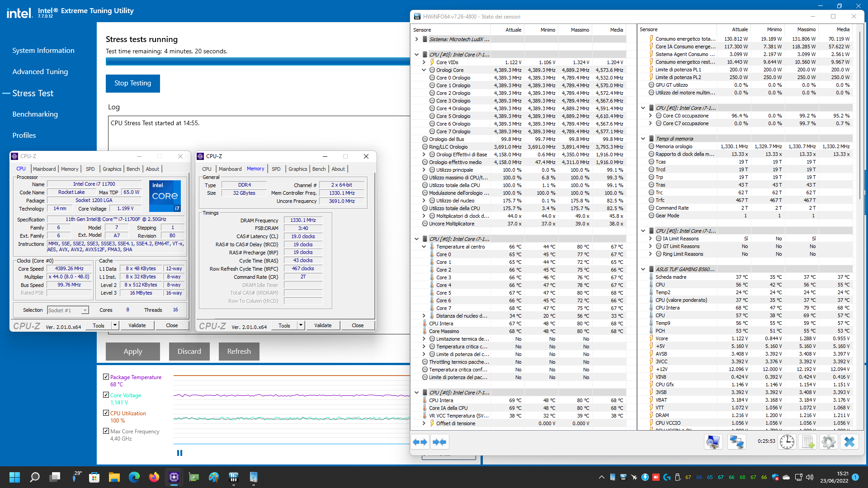
Task: Click the Intel Core i7 badge
Action: 165,196
